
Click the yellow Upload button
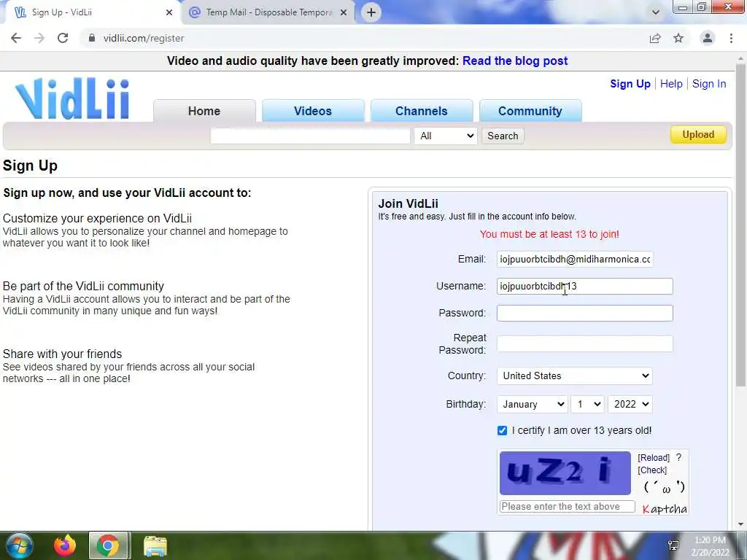pyautogui.click(x=698, y=134)
